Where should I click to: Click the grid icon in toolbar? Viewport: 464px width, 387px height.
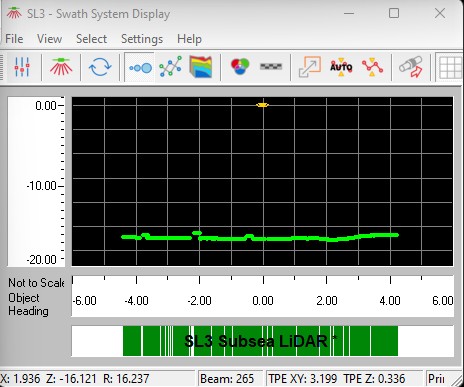[x=450, y=68]
